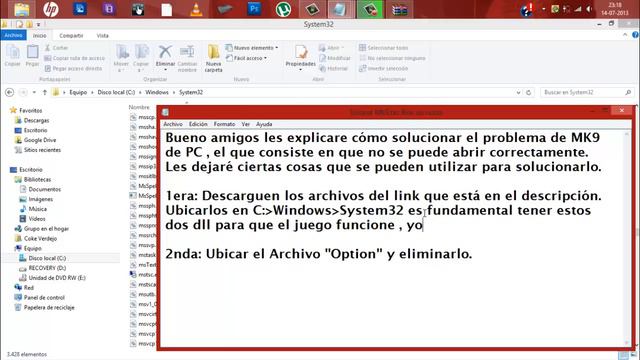This screenshot has height=360, width=640.
Task: Select RECOVERY (D:) drive
Action: click(x=47, y=268)
